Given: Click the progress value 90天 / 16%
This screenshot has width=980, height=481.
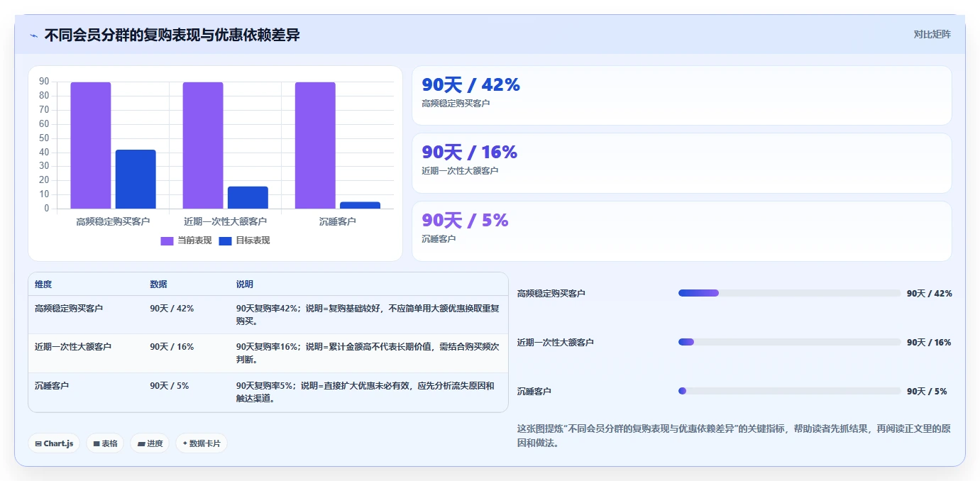Looking at the screenshot, I should point(930,343).
